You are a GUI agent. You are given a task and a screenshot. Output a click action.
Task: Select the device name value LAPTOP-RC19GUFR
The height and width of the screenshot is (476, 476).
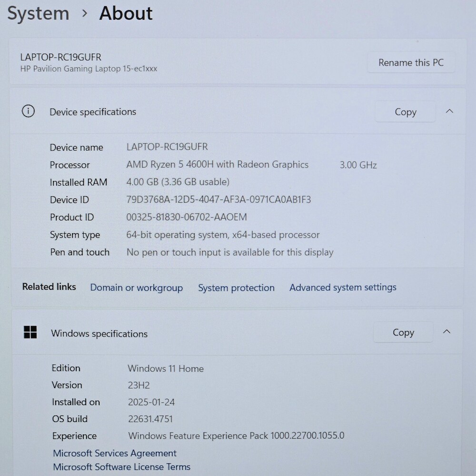(167, 147)
